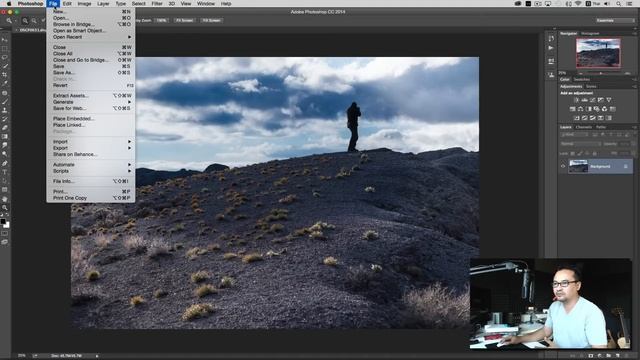The width and height of the screenshot is (640, 360).
Task: Expand the Import submenu
Action: click(x=91, y=142)
